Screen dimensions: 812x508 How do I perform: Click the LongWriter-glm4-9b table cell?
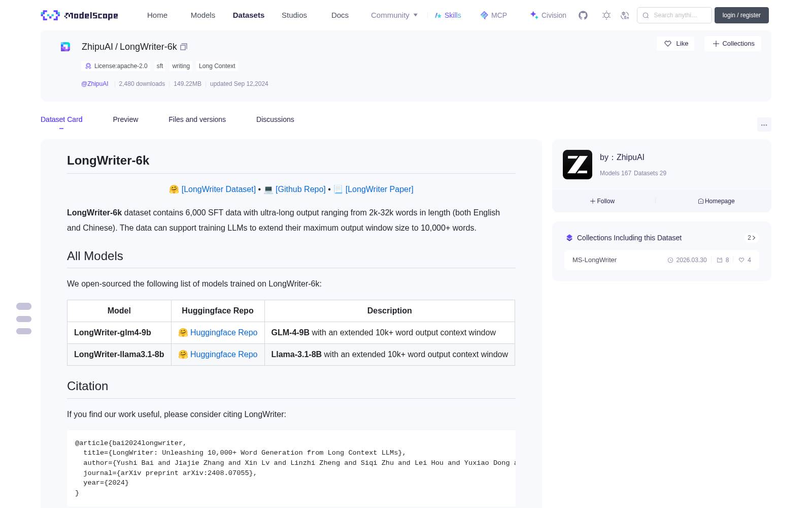point(119,332)
